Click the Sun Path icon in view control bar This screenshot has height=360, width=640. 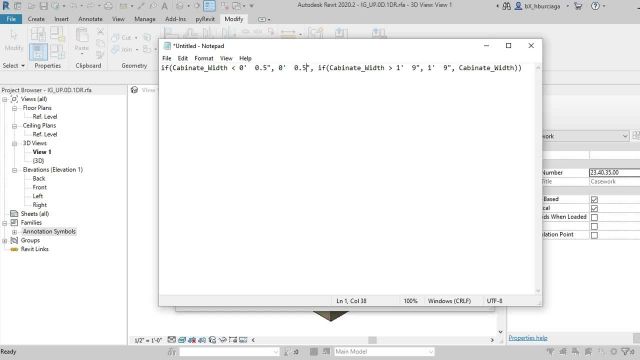click(x=192, y=340)
